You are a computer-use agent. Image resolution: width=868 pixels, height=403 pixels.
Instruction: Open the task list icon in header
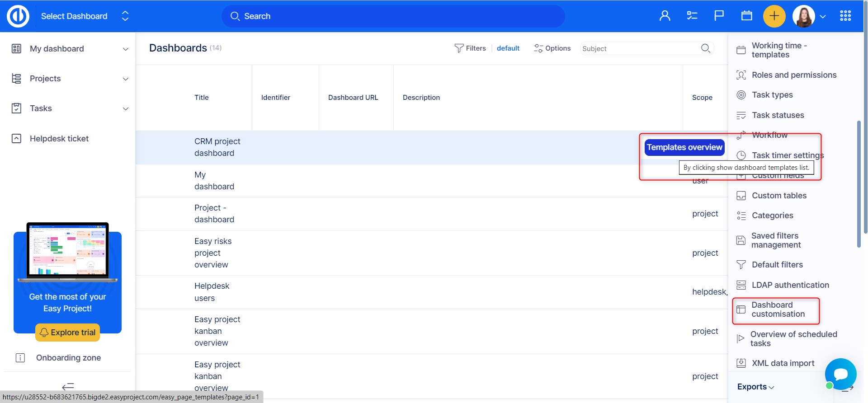[692, 16]
